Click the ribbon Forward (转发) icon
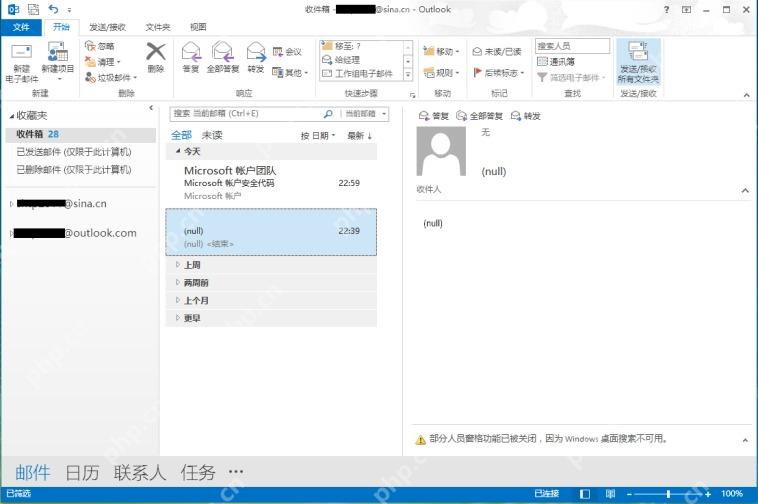This screenshot has height=504, width=758. [x=256, y=52]
